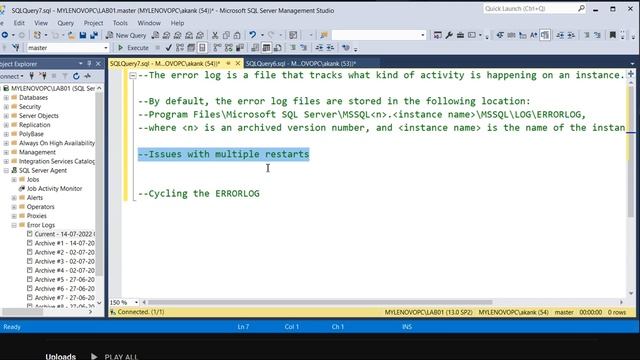Click the editor horizontal scrollbar
Screen dimensions: 640x360
320,302
